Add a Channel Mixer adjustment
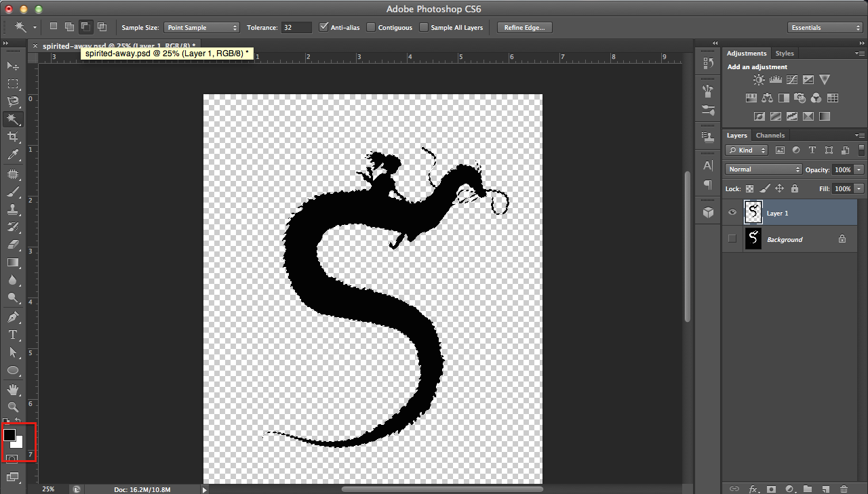This screenshot has width=868, height=494. 816,98
